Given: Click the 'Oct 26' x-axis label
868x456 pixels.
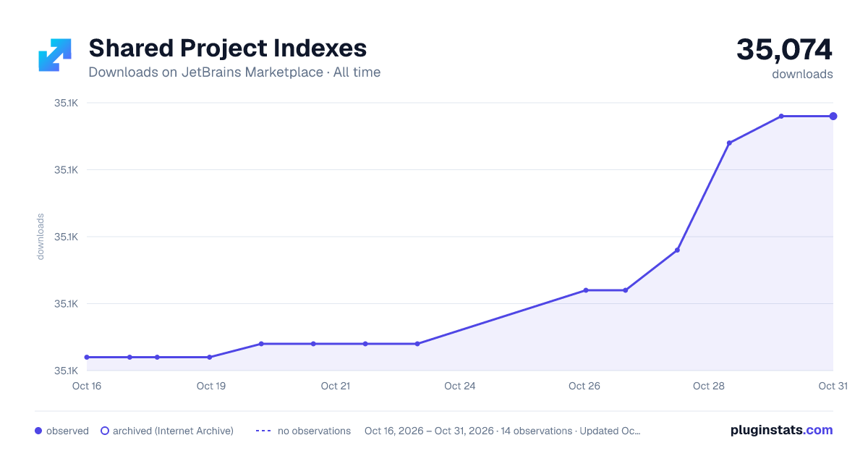Looking at the screenshot, I should [584, 386].
